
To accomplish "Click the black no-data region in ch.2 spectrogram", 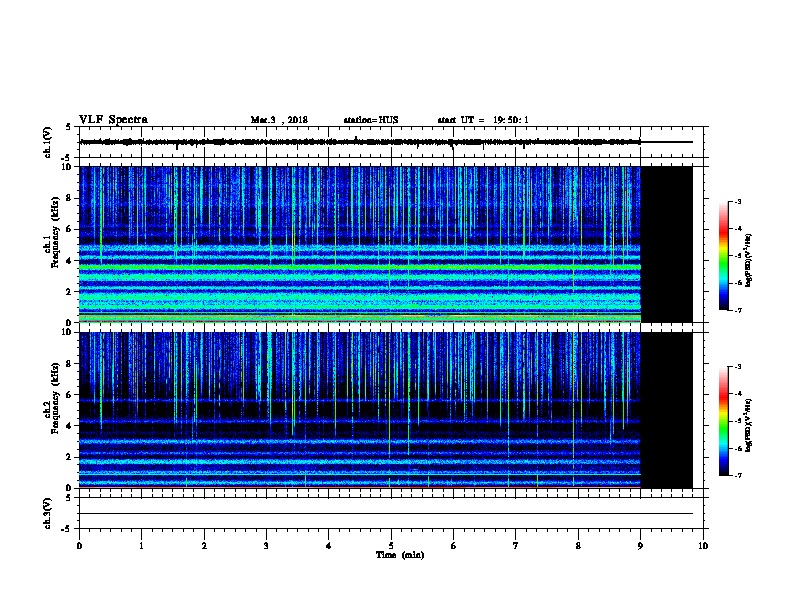I will [x=667, y=410].
